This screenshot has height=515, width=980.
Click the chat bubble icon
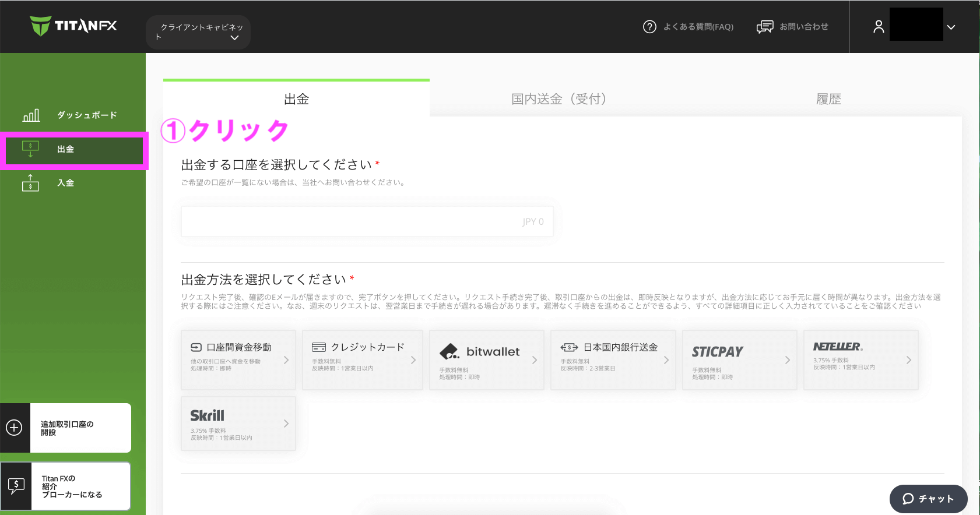(908, 499)
